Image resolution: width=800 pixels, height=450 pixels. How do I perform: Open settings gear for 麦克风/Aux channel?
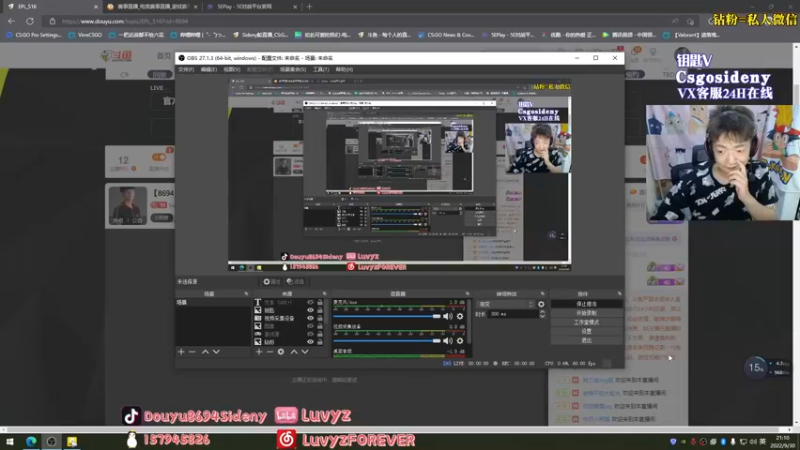tap(460, 316)
